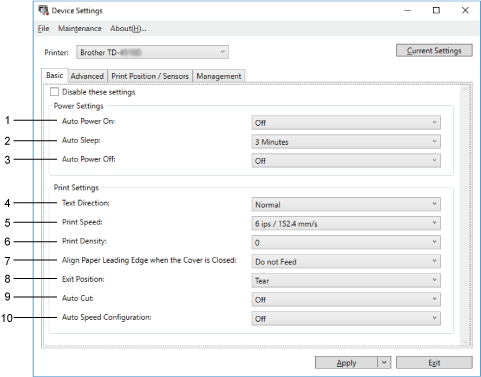Viewport: 481px width, 377px height.
Task: Click the scrollbar down arrow in settings panel
Action: (465, 341)
